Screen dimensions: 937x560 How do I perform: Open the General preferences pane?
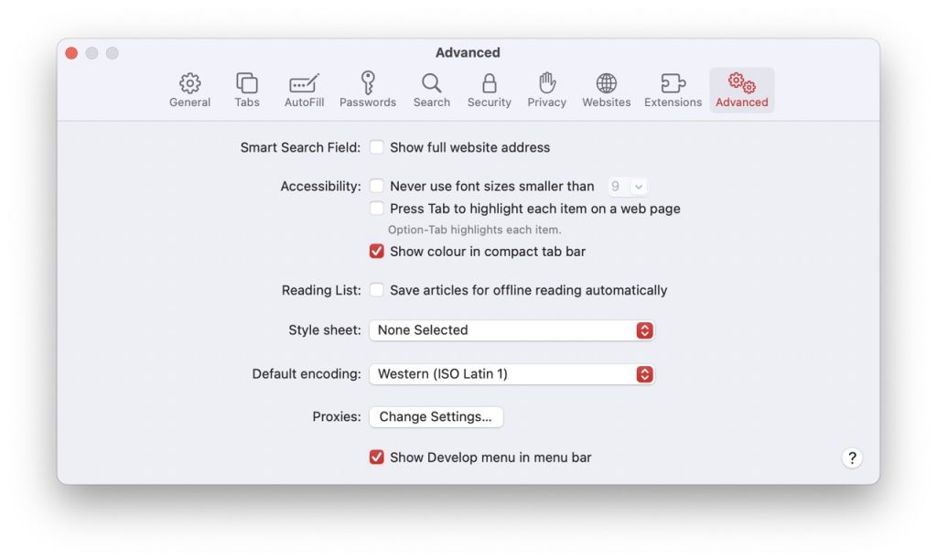coord(189,91)
